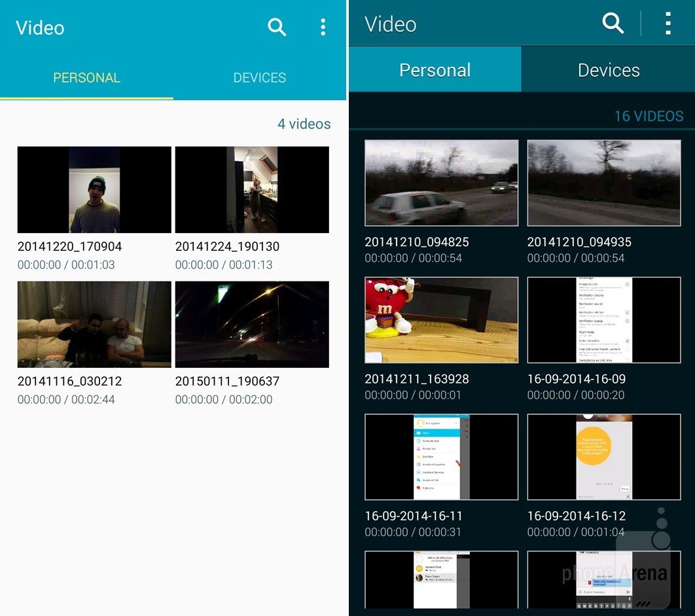Click duration text 00:00:00 / 00:02:44
Image resolution: width=695 pixels, height=616 pixels.
pos(66,399)
